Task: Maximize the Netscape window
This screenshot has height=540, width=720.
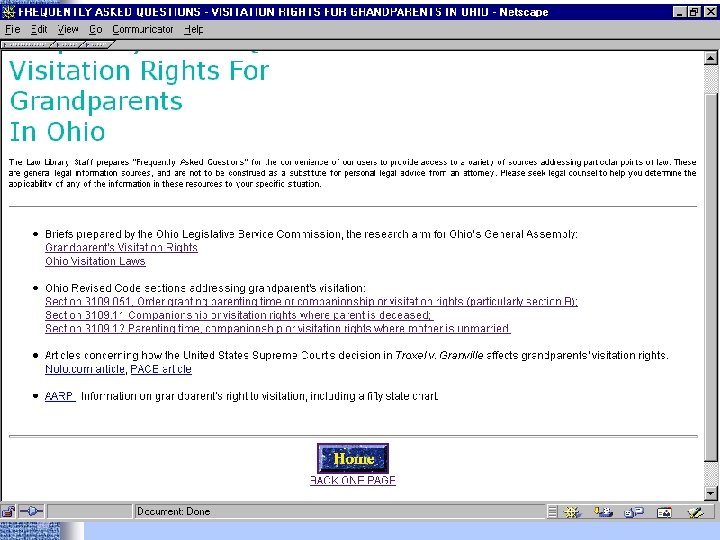Action: click(x=694, y=12)
